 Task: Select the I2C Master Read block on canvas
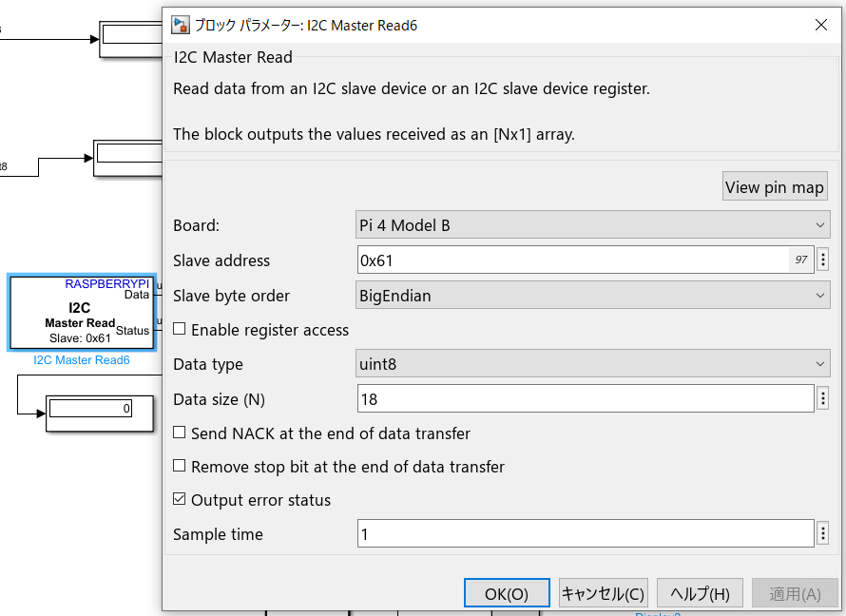tap(82, 313)
